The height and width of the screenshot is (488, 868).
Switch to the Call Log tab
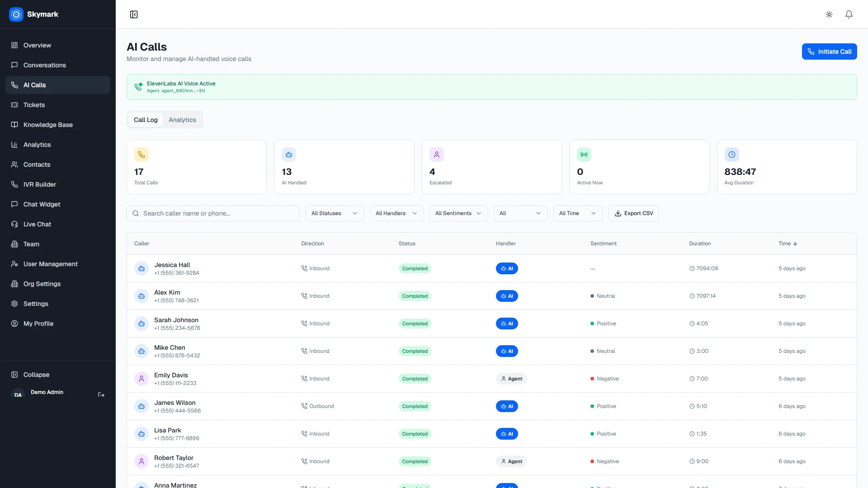coord(146,120)
